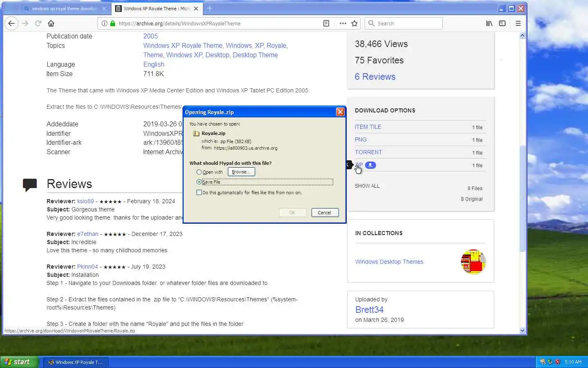Click the Browse... button

pos(241,172)
